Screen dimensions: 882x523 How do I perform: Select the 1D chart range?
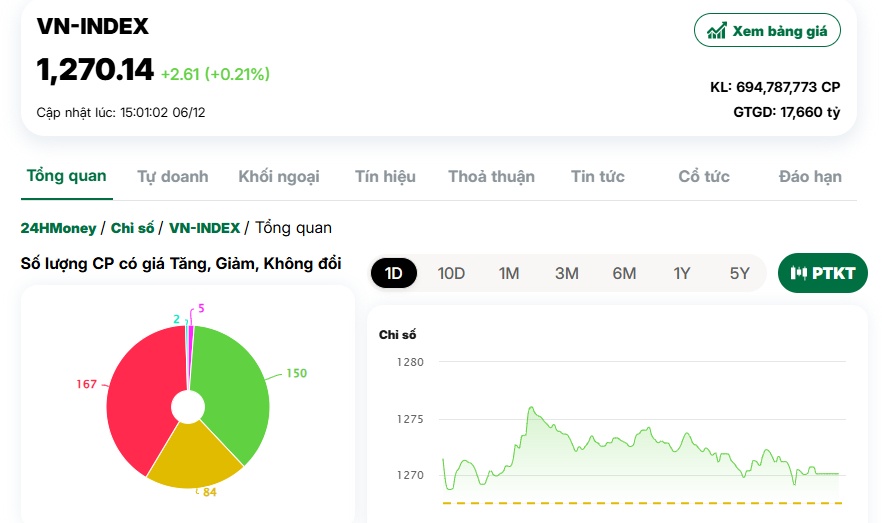394,273
